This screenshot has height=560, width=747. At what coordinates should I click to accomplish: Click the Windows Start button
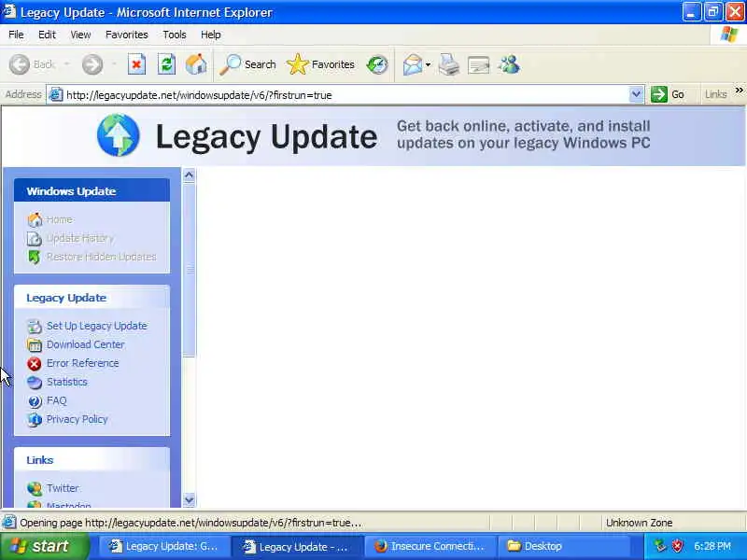click(43, 546)
